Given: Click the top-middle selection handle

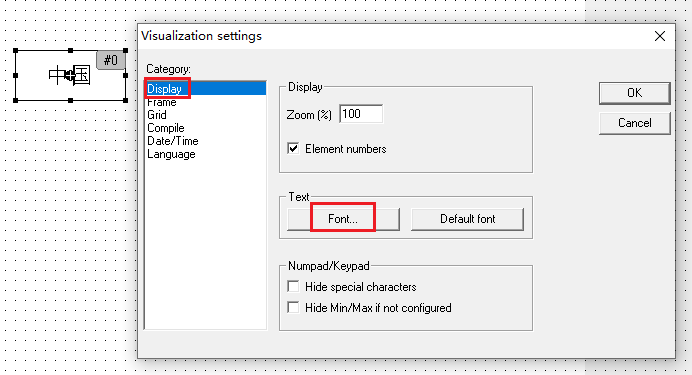Looking at the screenshot, I should coord(71,51).
